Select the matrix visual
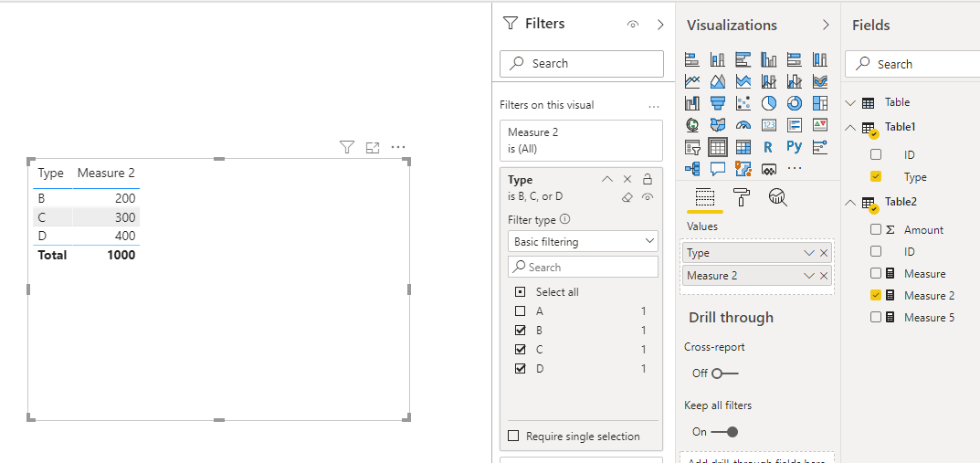The width and height of the screenshot is (980, 463). click(743, 147)
